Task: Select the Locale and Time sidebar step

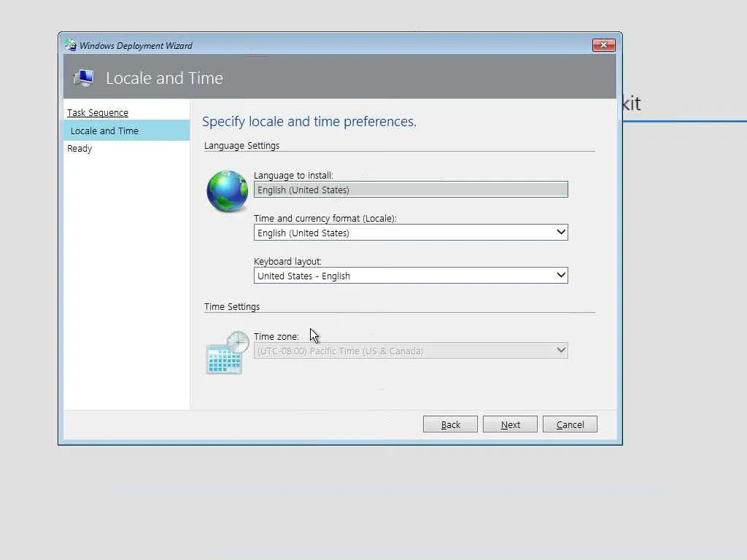Action: pyautogui.click(x=126, y=131)
